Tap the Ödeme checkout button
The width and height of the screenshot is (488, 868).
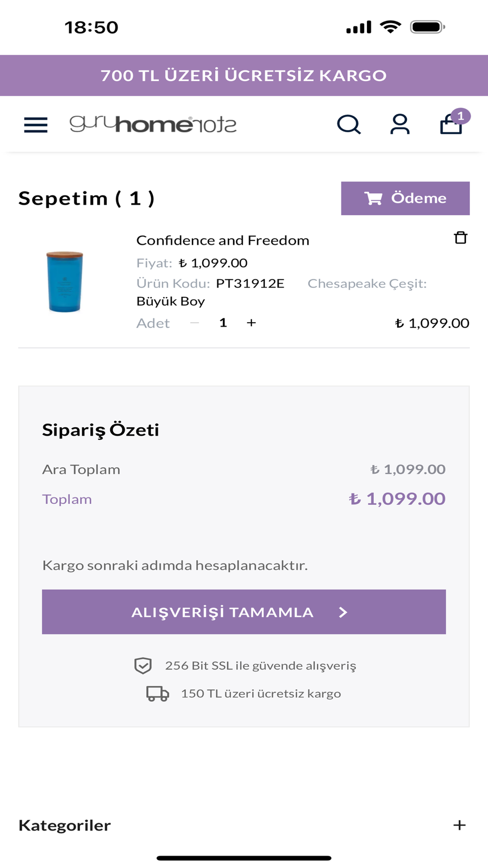tap(405, 198)
